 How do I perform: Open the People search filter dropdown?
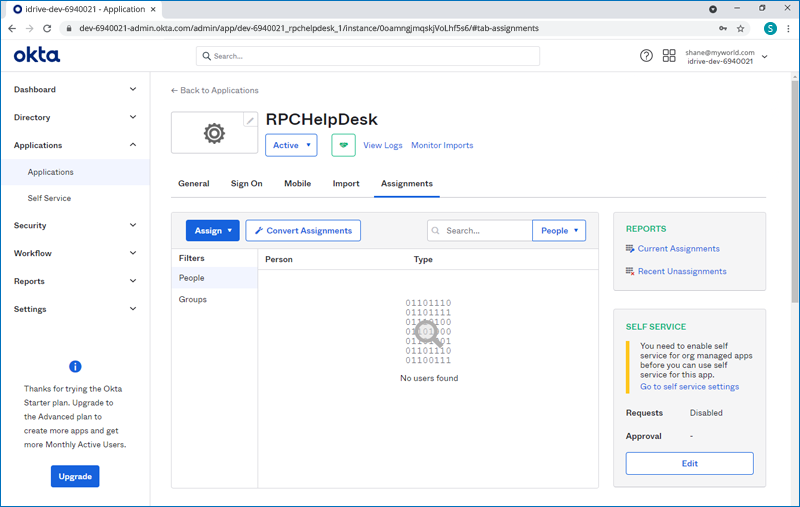pyautogui.click(x=559, y=231)
